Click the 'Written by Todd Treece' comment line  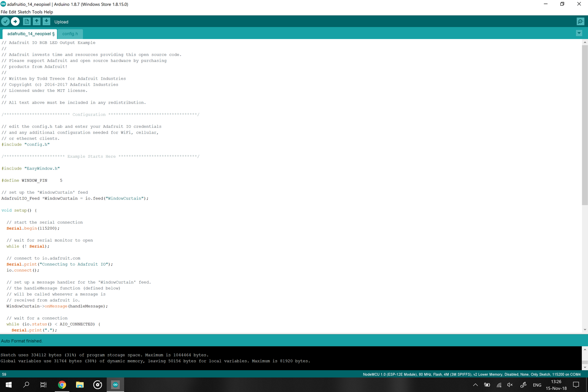[64, 78]
